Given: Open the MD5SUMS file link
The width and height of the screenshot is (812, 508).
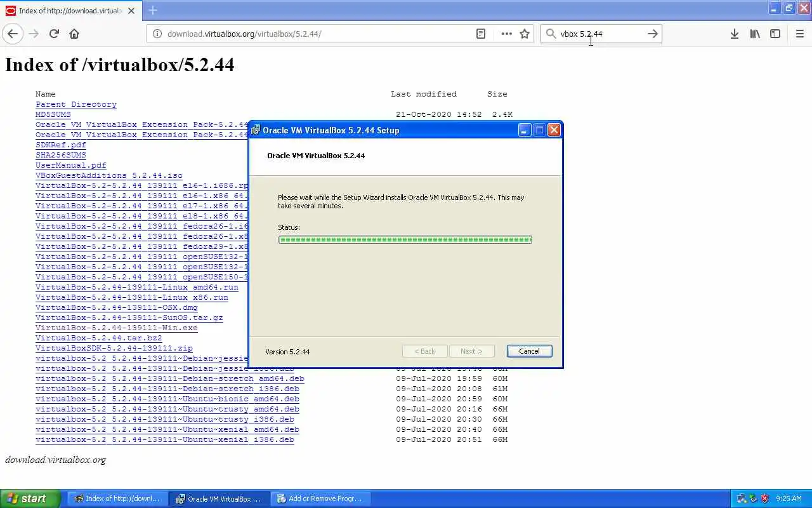Looking at the screenshot, I should point(53,114).
